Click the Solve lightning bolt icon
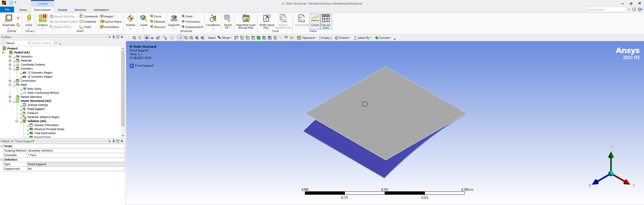The image size is (644, 205). click(29, 18)
